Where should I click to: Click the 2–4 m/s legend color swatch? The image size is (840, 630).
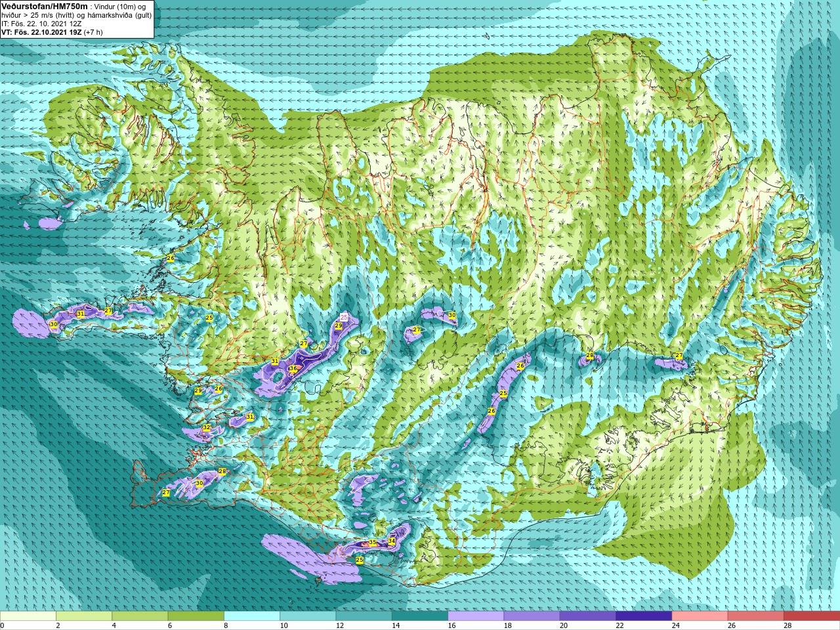[x=84, y=616]
